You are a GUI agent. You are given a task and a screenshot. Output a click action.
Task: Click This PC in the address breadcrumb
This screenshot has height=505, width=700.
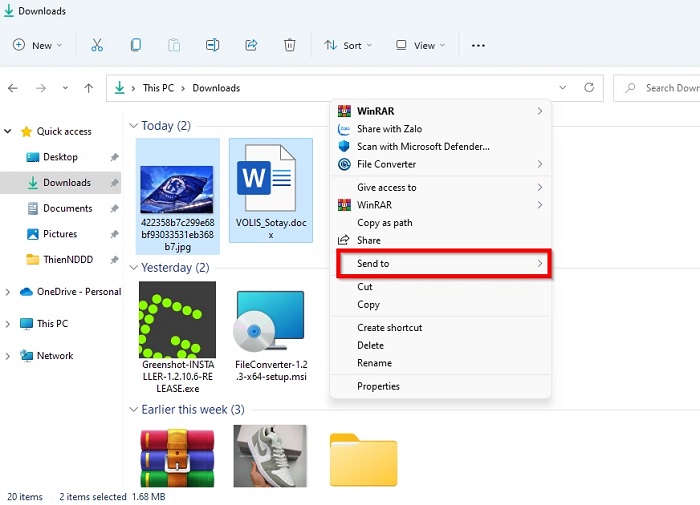158,88
